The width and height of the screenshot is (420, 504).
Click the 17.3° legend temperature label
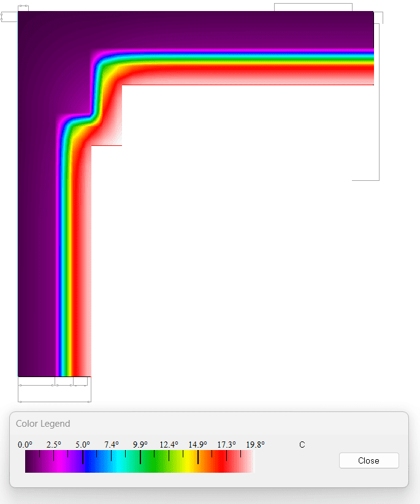(226, 445)
